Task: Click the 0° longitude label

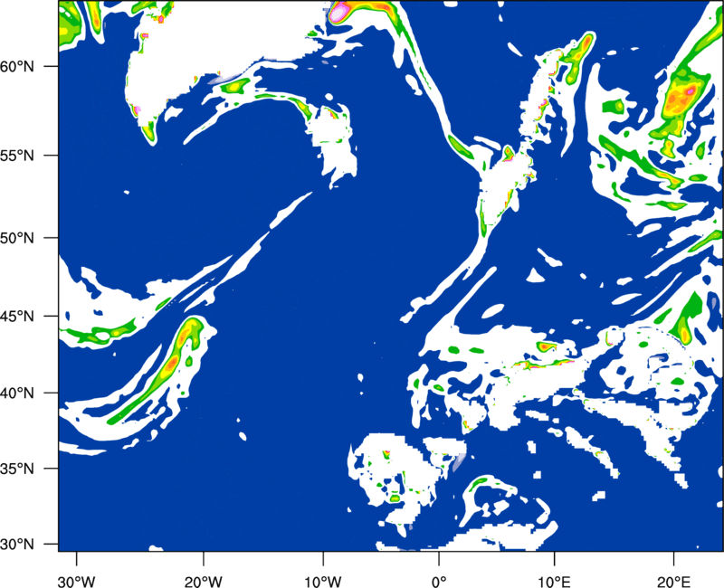Action: pyautogui.click(x=439, y=582)
